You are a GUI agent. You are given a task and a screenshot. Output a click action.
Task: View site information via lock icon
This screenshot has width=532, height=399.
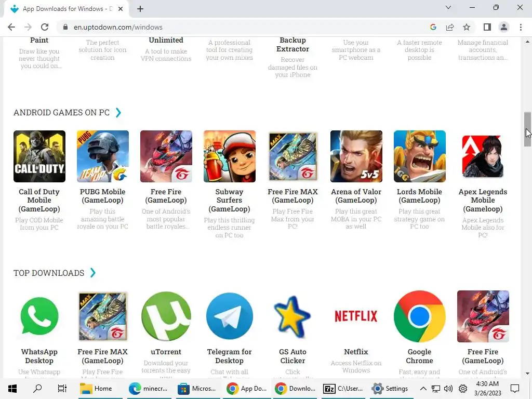tap(65, 27)
